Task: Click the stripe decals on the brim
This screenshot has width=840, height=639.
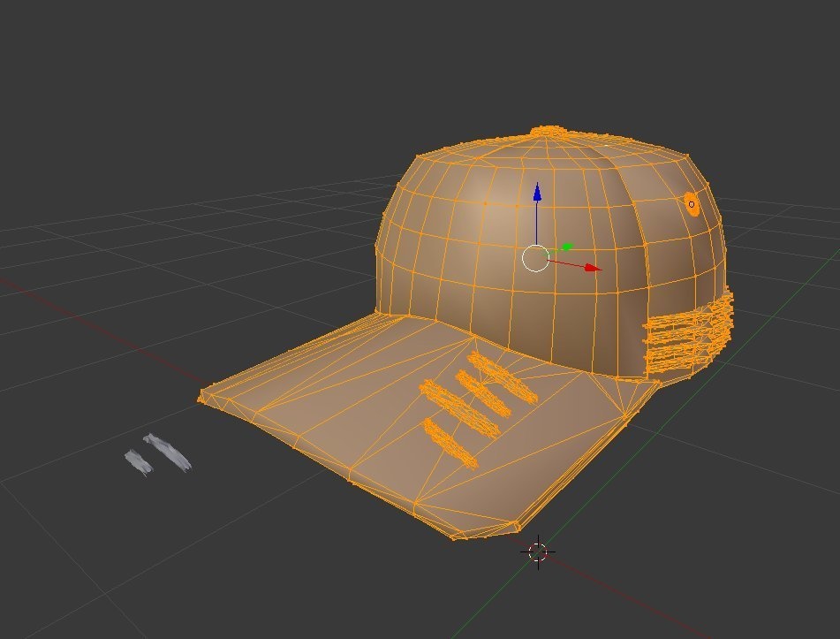Action: coord(477,408)
